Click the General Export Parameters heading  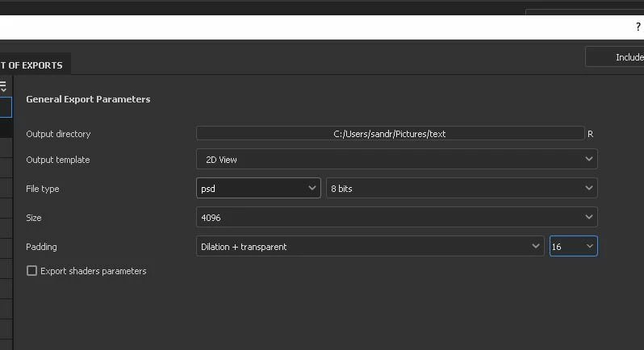coord(88,99)
